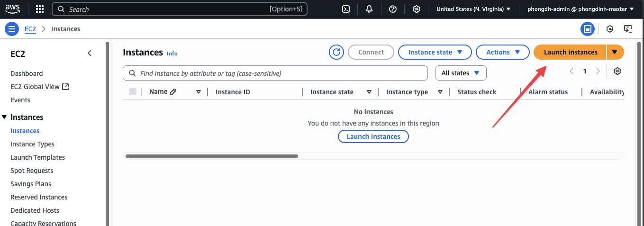Open EC2 Global View in the sidebar

click(x=40, y=87)
